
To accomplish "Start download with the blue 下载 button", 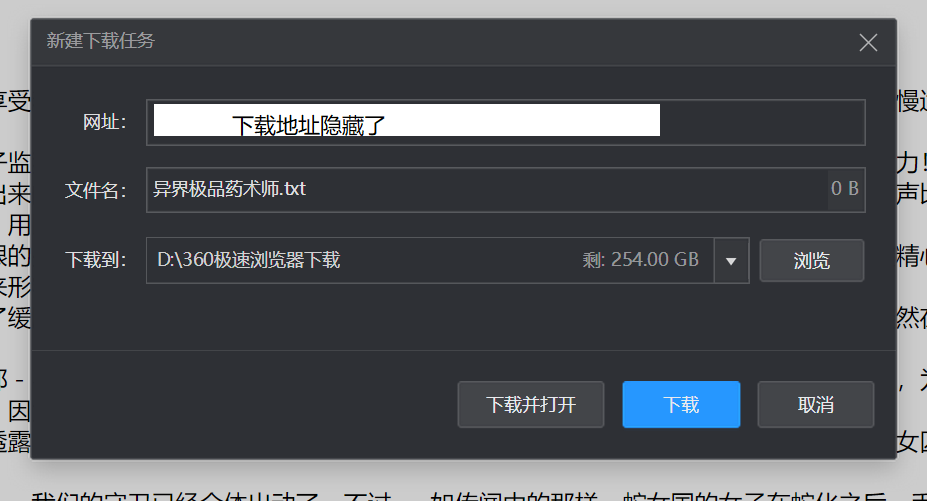I will (x=681, y=405).
